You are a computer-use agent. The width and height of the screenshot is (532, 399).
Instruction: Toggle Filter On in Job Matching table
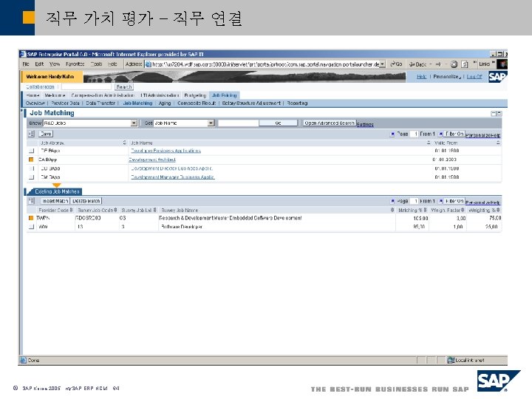(x=454, y=134)
